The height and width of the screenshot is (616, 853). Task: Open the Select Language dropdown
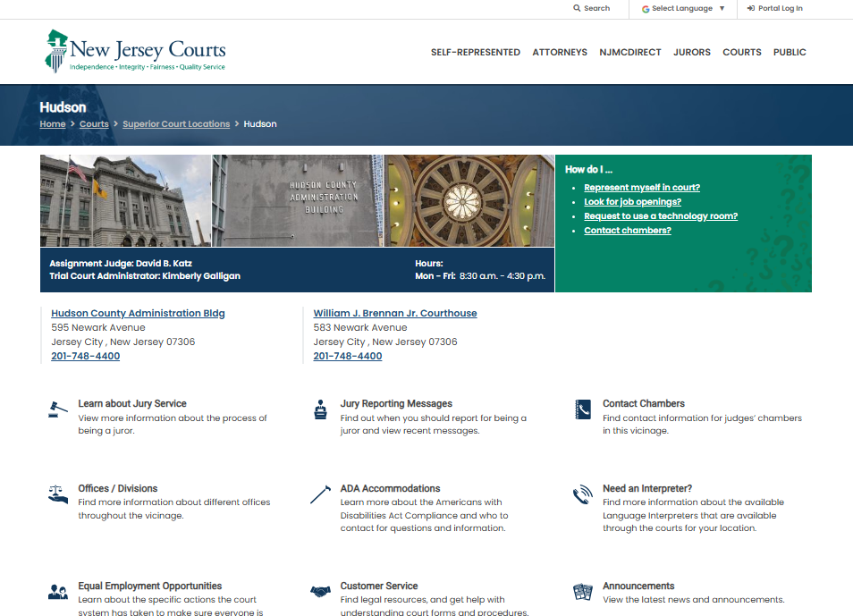coord(683,9)
